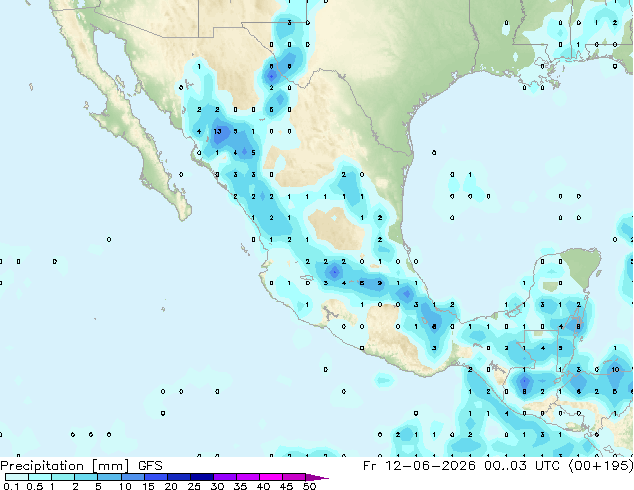Click the 'Precipitation [mm] GFS' title
This screenshot has height=490, width=634.
[81, 466]
